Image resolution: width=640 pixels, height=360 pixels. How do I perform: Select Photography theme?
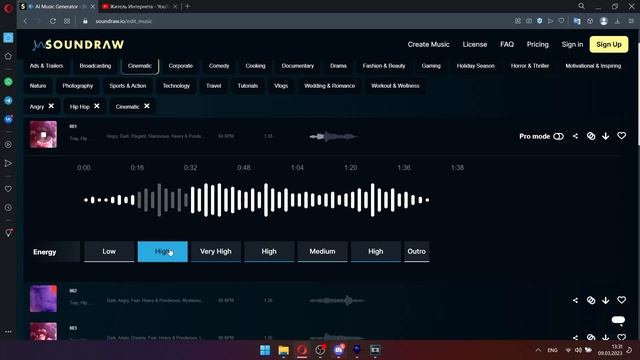[x=78, y=86]
